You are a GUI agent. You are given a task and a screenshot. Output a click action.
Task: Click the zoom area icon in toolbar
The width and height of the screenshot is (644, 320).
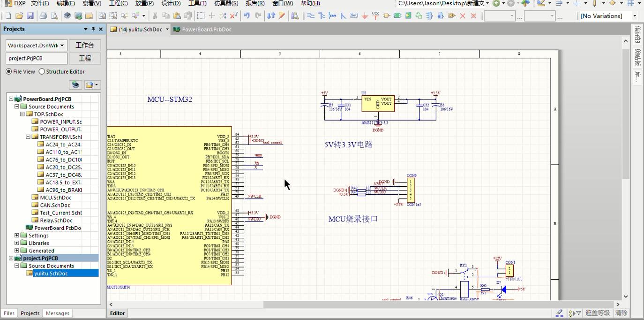(113, 16)
